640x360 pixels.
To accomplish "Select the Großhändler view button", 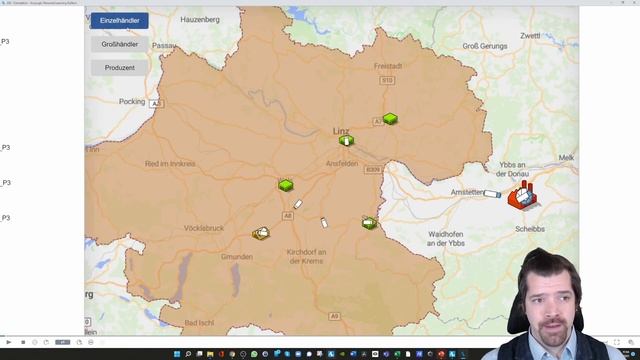I will tap(120, 44).
